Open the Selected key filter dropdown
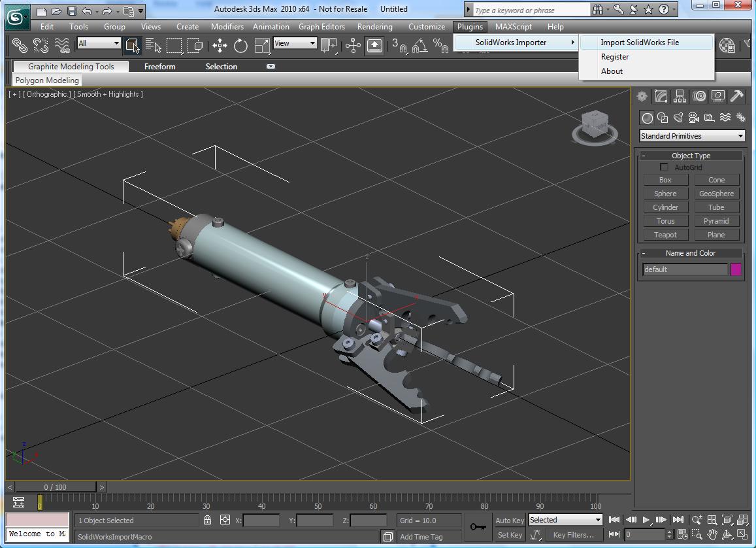The image size is (756, 548). 565,520
